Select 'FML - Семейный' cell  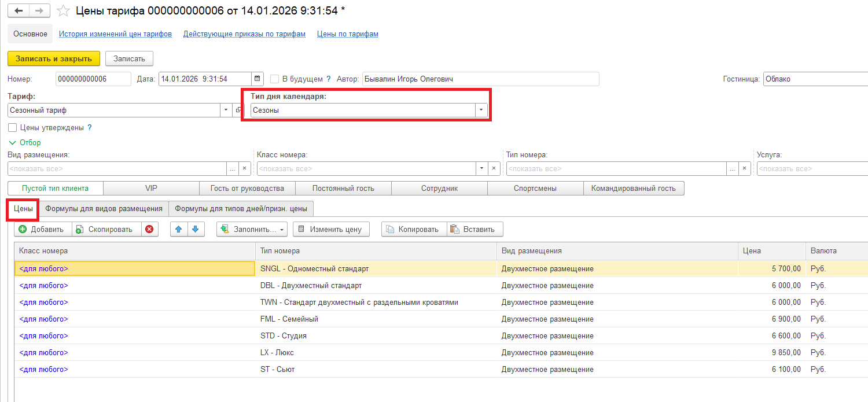(376, 319)
